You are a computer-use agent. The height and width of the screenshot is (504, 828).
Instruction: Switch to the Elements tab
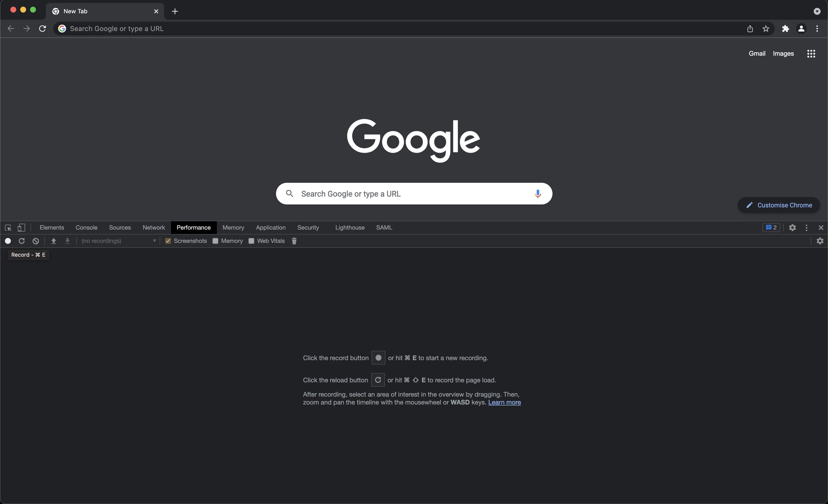point(52,227)
